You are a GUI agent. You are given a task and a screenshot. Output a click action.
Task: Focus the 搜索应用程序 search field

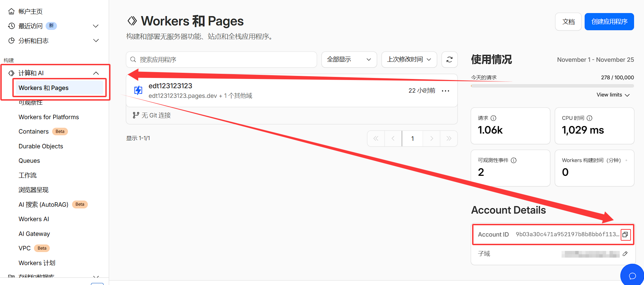(221, 60)
